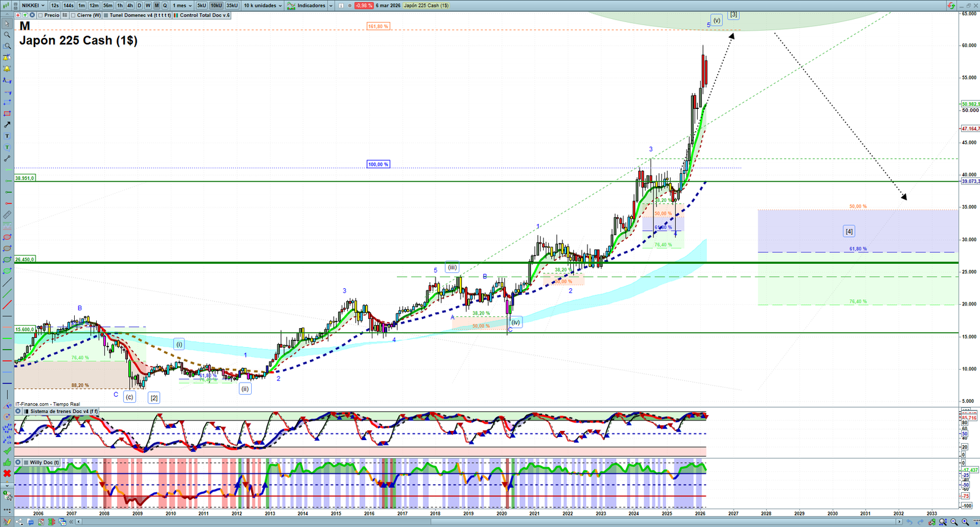Screen dimensions: 980x527
Task: Toggle the Precio checkbox
Action: (x=40, y=15)
